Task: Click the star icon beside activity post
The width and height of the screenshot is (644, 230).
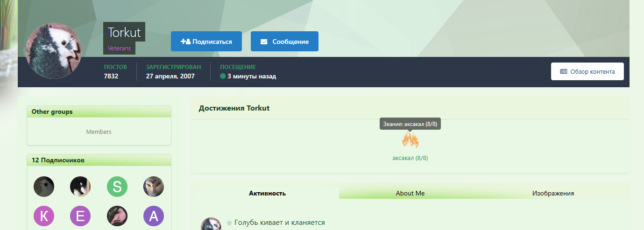Action: pyautogui.click(x=229, y=223)
